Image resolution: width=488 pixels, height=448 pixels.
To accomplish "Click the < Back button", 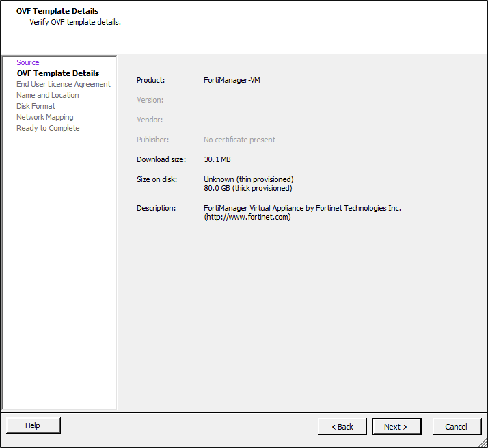I will click(x=342, y=427).
